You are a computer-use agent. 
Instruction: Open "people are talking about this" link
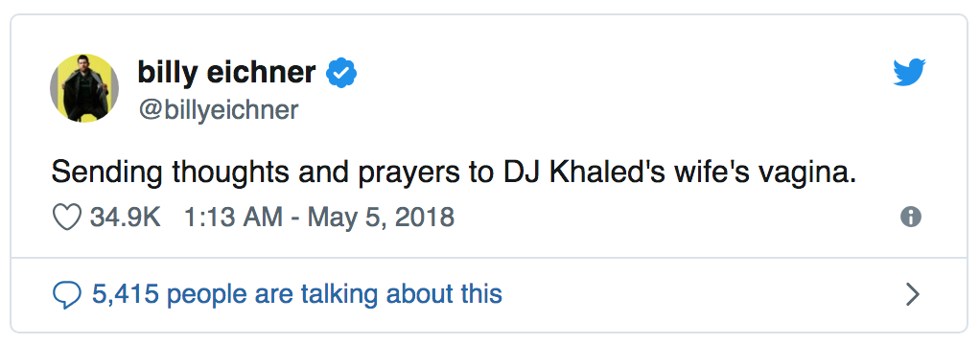tap(335, 294)
